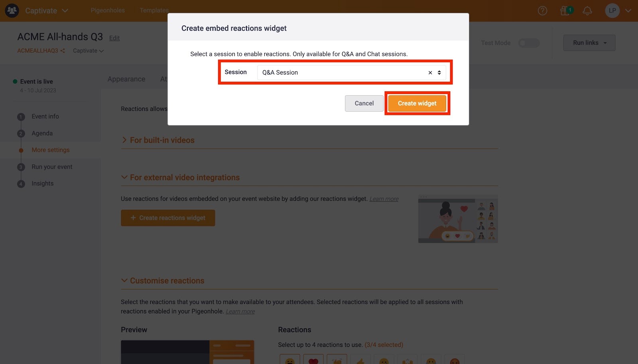
Task: Open the Session dropdown selector
Action: (351, 73)
